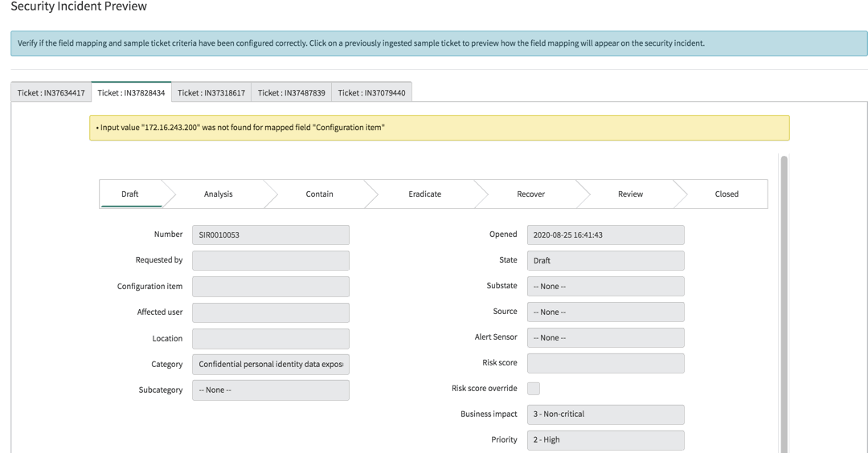Click the Opened date field
Screen dimensions: 868x453
606,235
